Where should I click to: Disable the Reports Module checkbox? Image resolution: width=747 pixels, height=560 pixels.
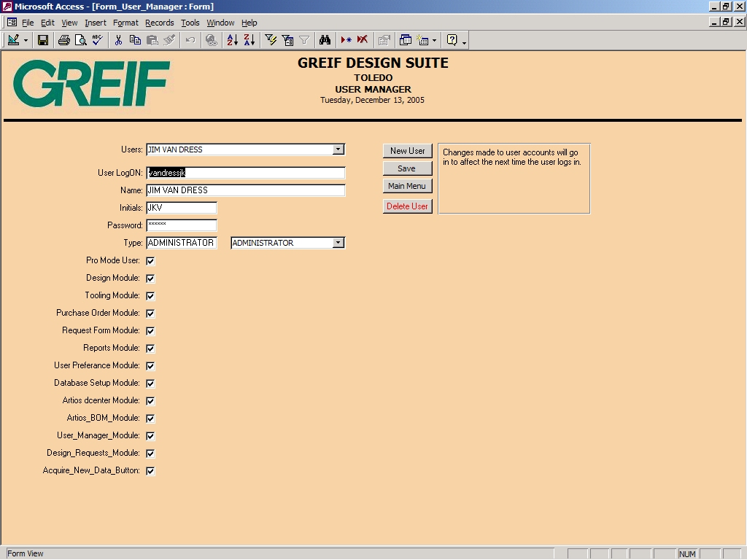(x=150, y=348)
